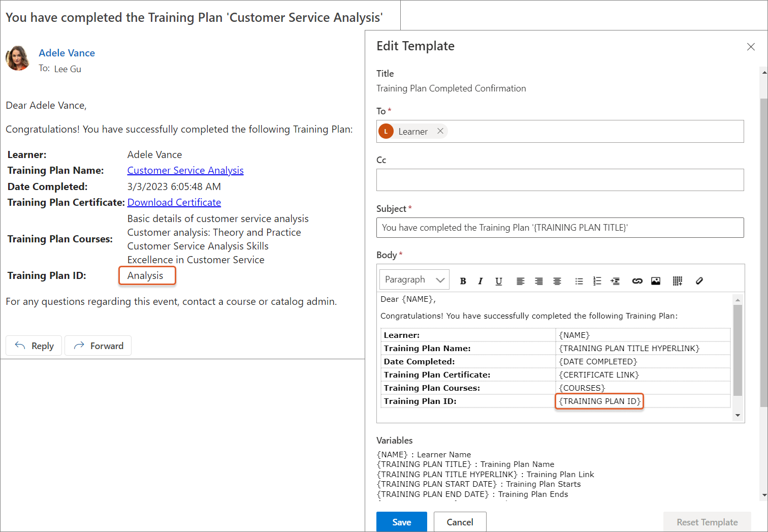Insert a bulleted list
This screenshot has width=768, height=532.
click(x=579, y=281)
